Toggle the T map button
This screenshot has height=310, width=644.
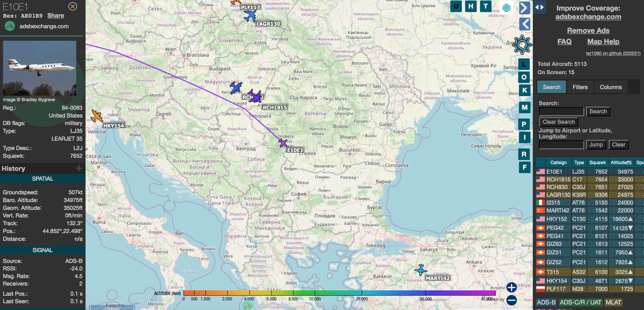tap(486, 6)
